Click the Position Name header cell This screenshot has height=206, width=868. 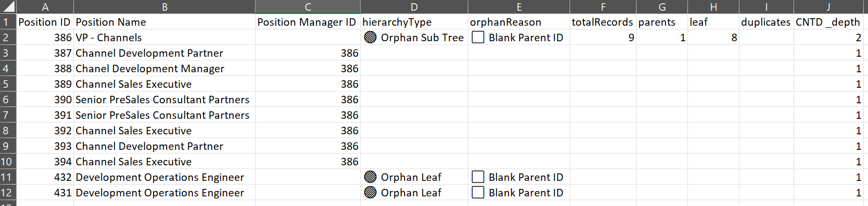click(x=164, y=22)
